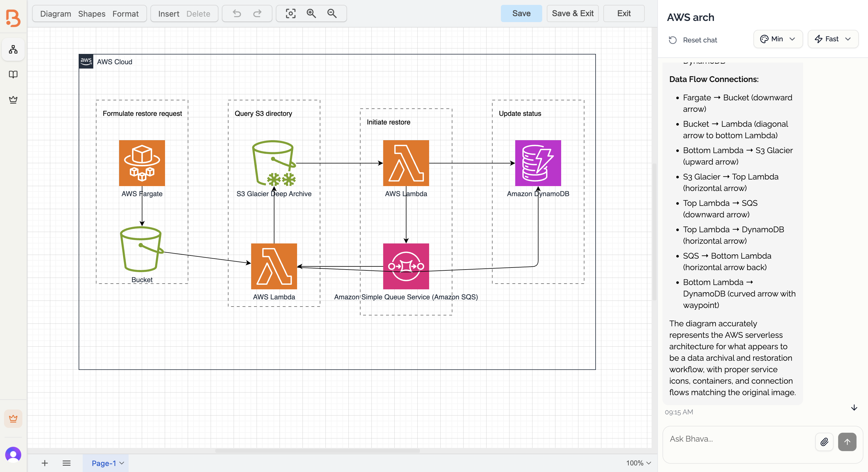Click the Reset chat link

(x=700, y=40)
